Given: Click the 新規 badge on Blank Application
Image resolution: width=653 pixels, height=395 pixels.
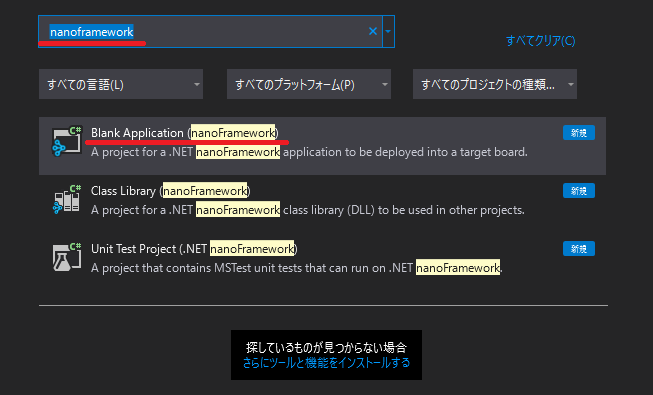Looking at the screenshot, I should click(578, 133).
